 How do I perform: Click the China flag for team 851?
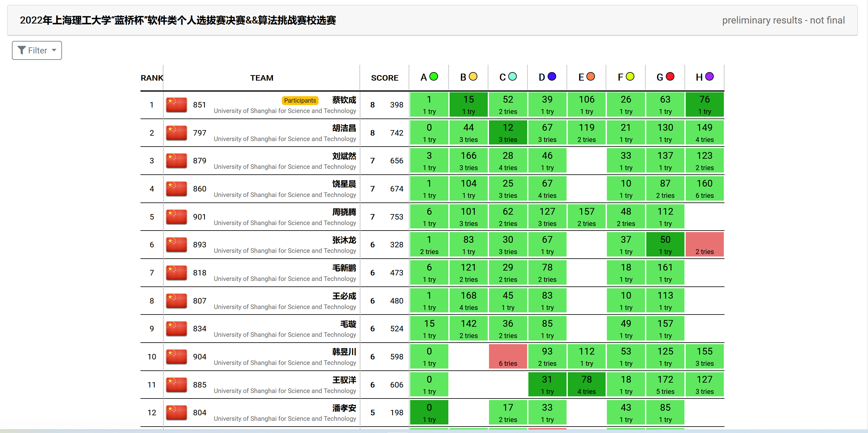176,105
